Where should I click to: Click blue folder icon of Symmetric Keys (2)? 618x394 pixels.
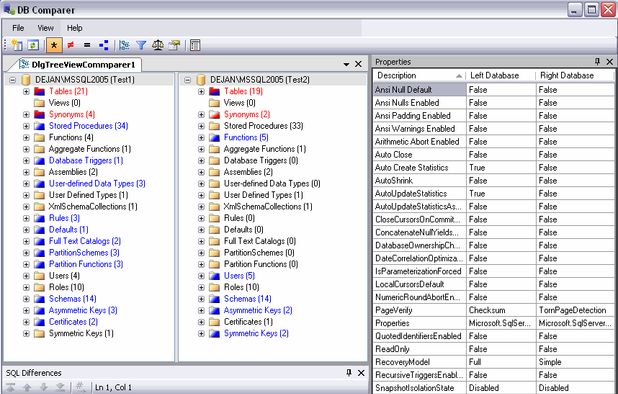click(214, 333)
